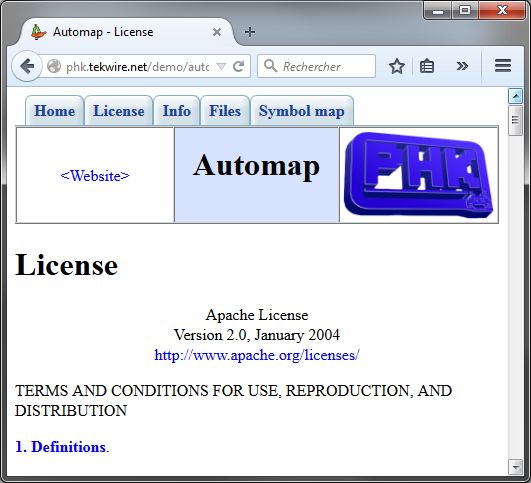Screen dimensions: 531x483
Task: Open the bookmarks list icon
Action: point(427,66)
